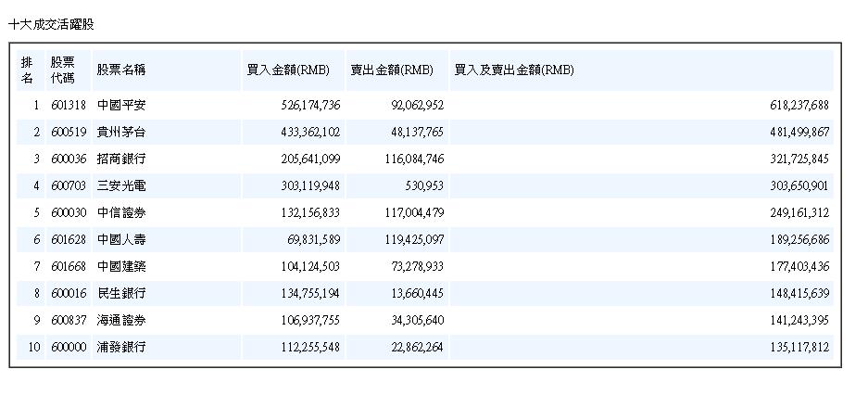Click the 買入及賣出金額(RMB) column header
Screen dimensions: 868x395
tap(513, 70)
